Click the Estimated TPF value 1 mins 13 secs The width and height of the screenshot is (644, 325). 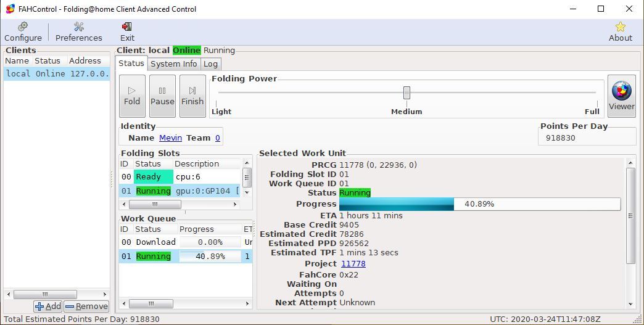coord(369,253)
